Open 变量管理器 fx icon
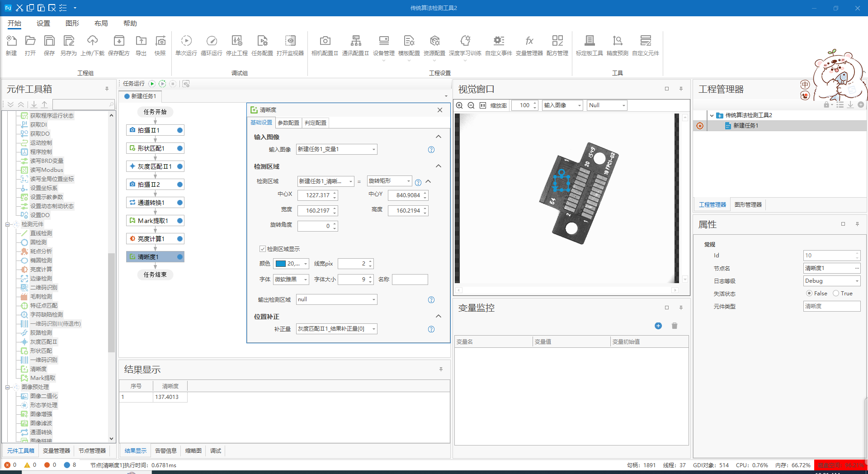 [529, 41]
